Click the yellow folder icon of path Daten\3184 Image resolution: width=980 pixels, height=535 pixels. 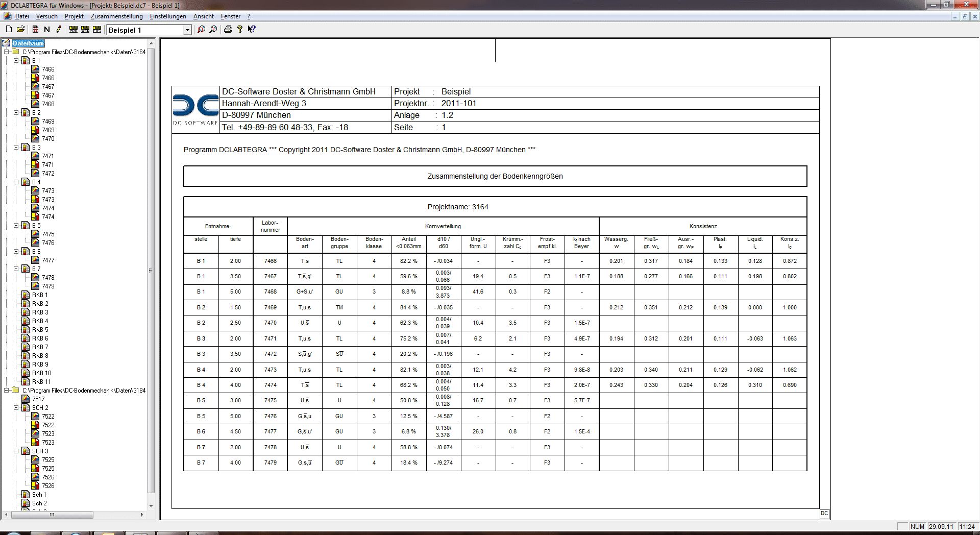[16, 390]
